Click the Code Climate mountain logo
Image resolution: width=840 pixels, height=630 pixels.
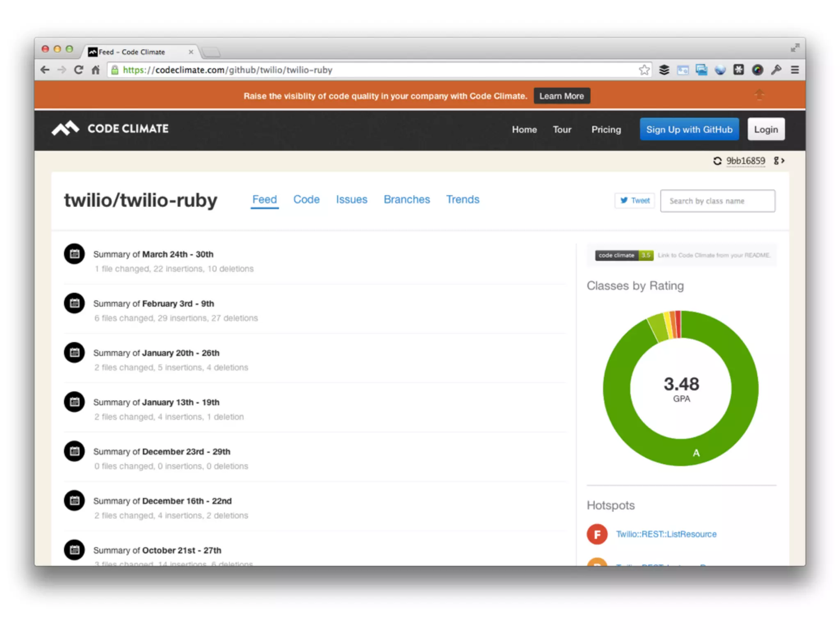click(x=65, y=128)
